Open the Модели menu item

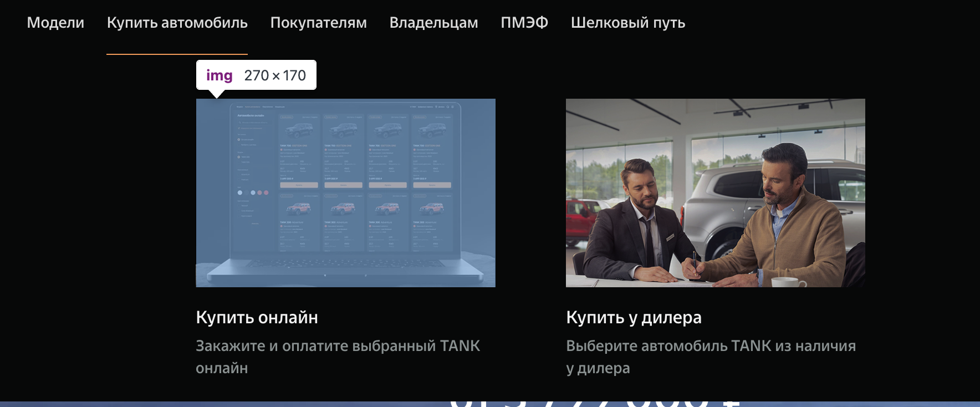55,23
